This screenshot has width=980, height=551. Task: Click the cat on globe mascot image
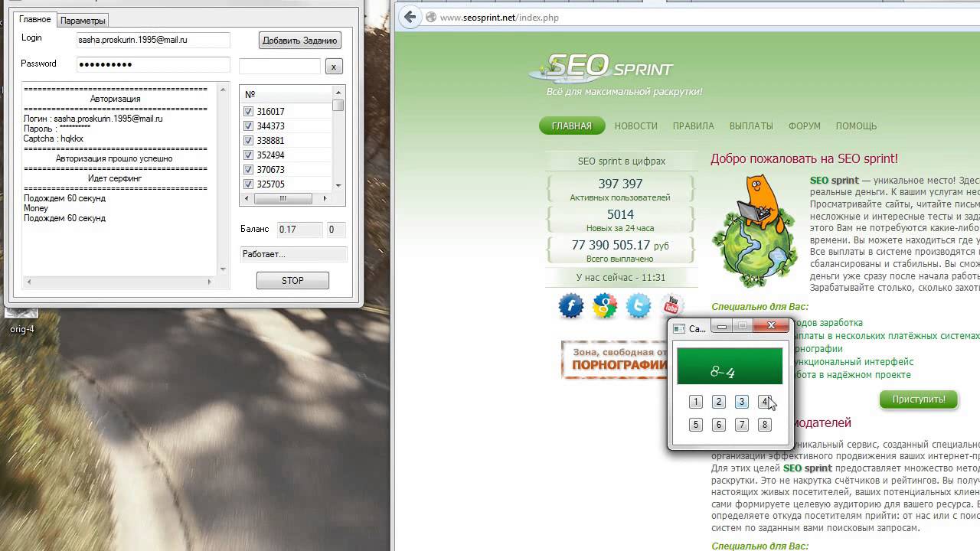[x=755, y=232]
